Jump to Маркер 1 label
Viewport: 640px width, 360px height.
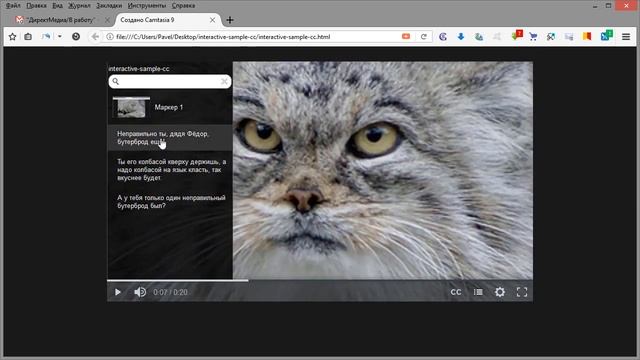169,107
